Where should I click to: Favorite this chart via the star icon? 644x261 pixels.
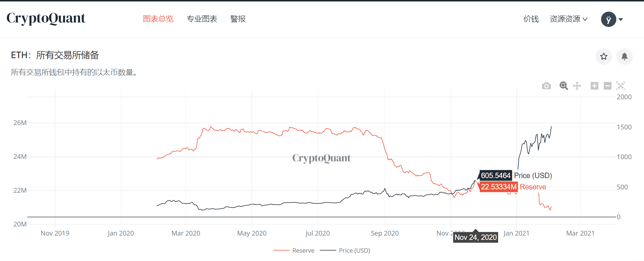(604, 57)
